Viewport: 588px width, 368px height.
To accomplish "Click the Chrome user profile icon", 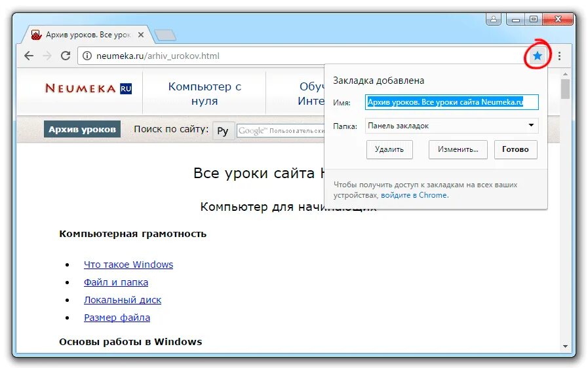I will tap(494, 19).
